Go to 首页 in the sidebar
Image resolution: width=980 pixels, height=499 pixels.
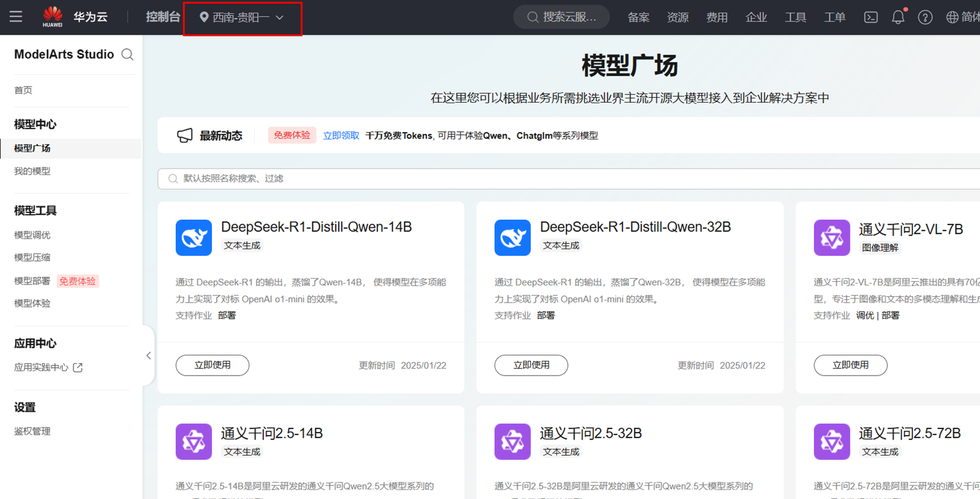(23, 90)
